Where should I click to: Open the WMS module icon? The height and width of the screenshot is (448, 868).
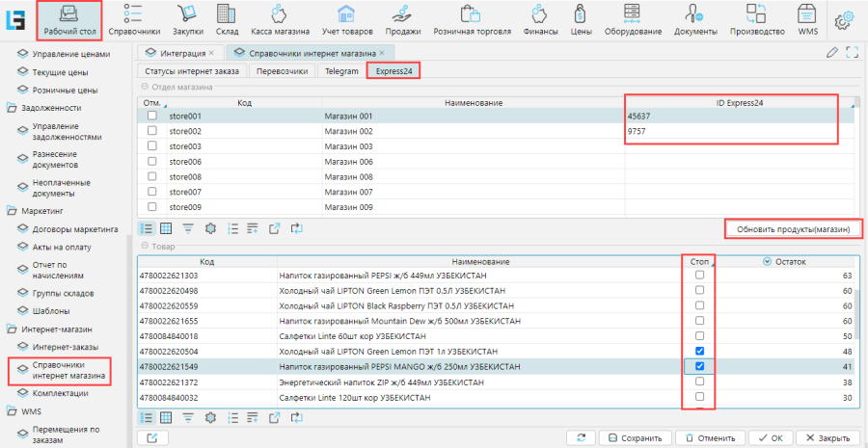tap(807, 14)
